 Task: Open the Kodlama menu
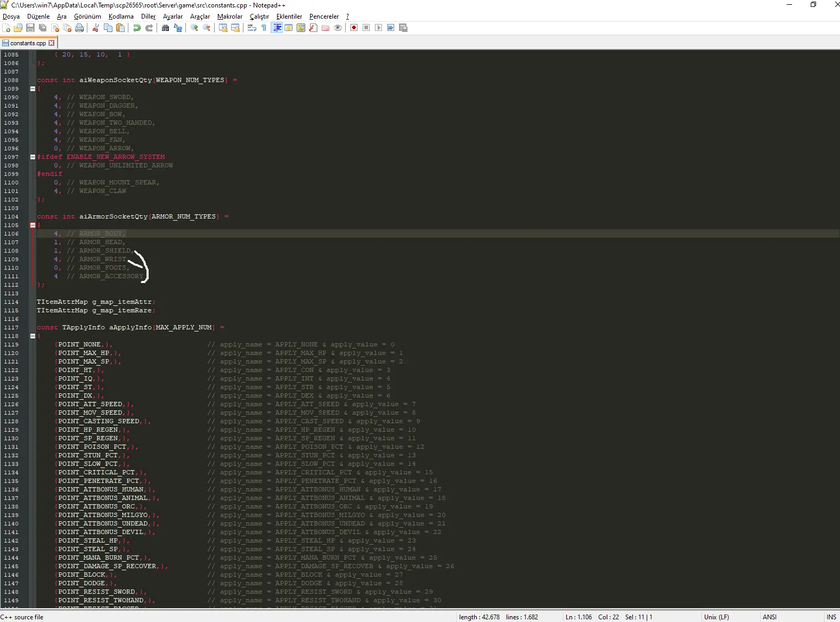click(x=121, y=17)
